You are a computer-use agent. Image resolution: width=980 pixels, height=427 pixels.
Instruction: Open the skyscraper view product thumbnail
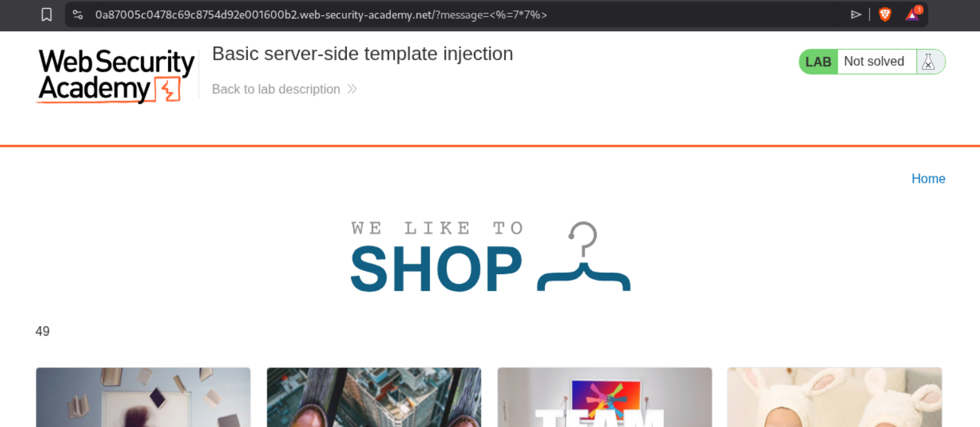(374, 397)
